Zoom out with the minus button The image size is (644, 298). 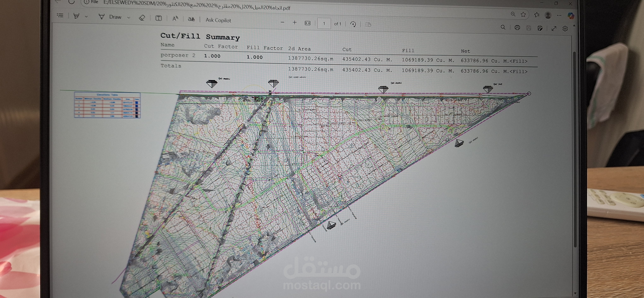[x=282, y=22]
